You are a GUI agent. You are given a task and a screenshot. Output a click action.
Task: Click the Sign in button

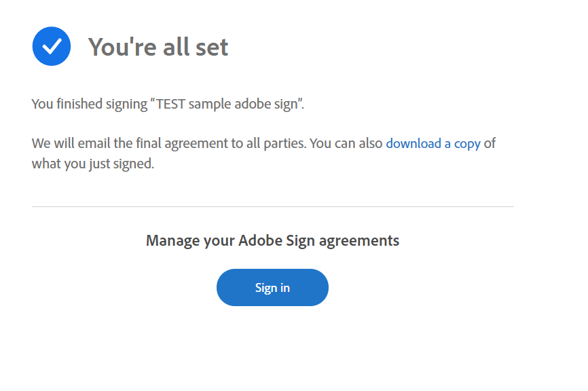pos(272,288)
